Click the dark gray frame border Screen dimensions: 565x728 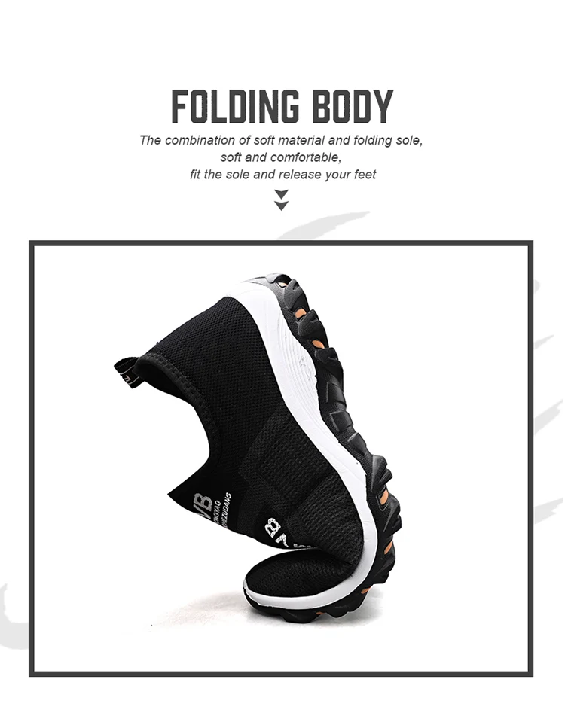281,244
